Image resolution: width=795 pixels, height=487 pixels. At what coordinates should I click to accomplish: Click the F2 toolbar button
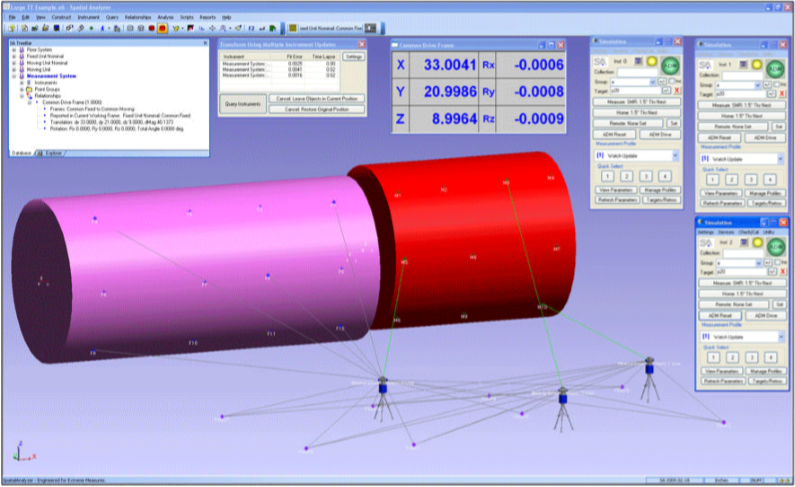pyautogui.click(x=250, y=28)
